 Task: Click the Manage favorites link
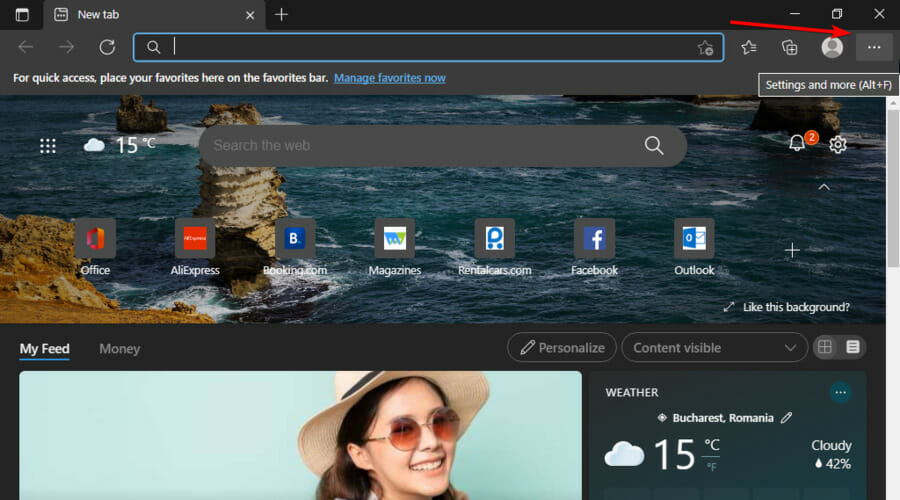[389, 78]
